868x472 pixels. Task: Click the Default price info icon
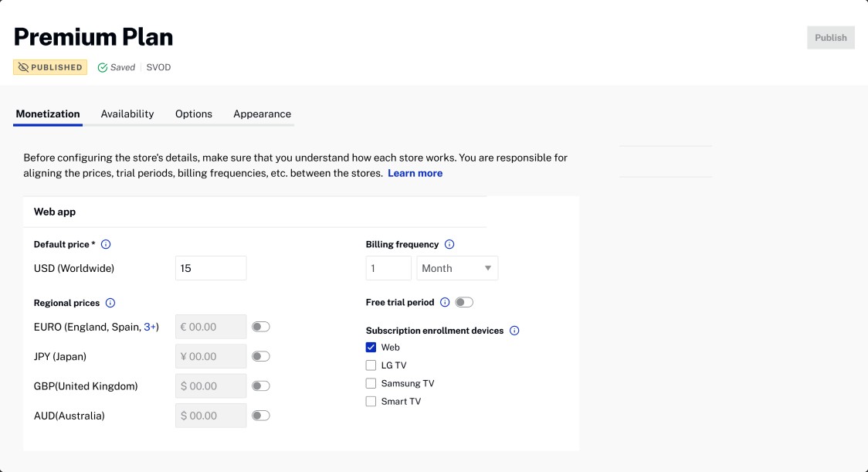(x=106, y=244)
